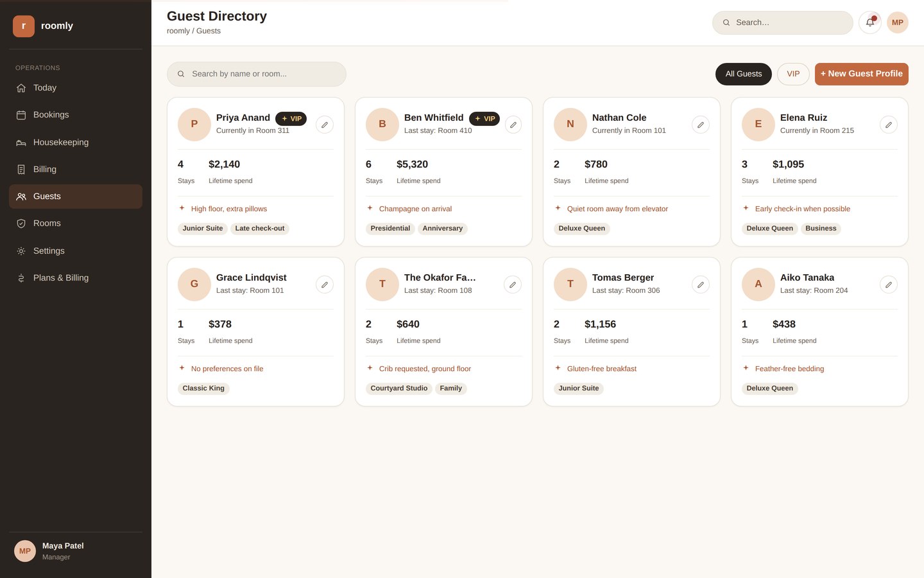The height and width of the screenshot is (578, 924).
Task: Open Maya Patel's user profile
Action: [76, 551]
